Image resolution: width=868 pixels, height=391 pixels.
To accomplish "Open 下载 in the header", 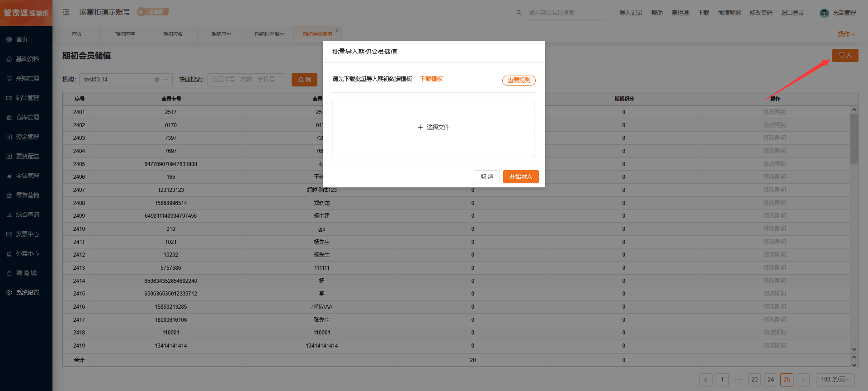I will 703,13.
